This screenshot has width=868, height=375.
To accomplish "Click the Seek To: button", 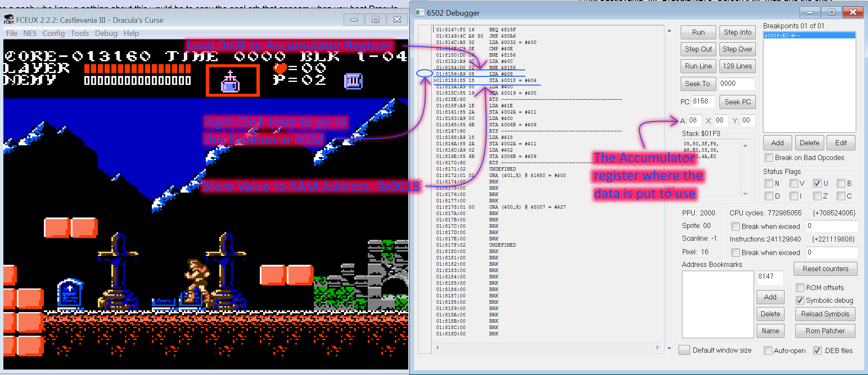I will tap(698, 84).
